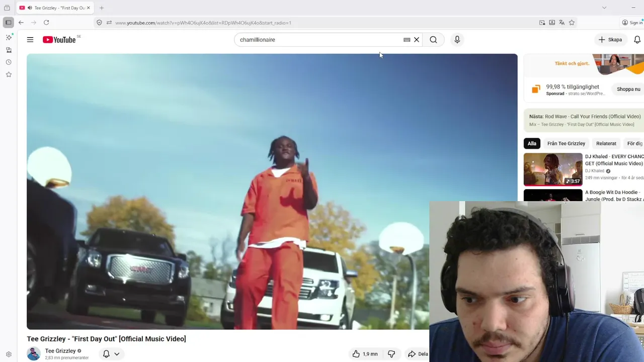Open the second left sidebar icon, under the sparkle
644x362 pixels.
coord(9,50)
